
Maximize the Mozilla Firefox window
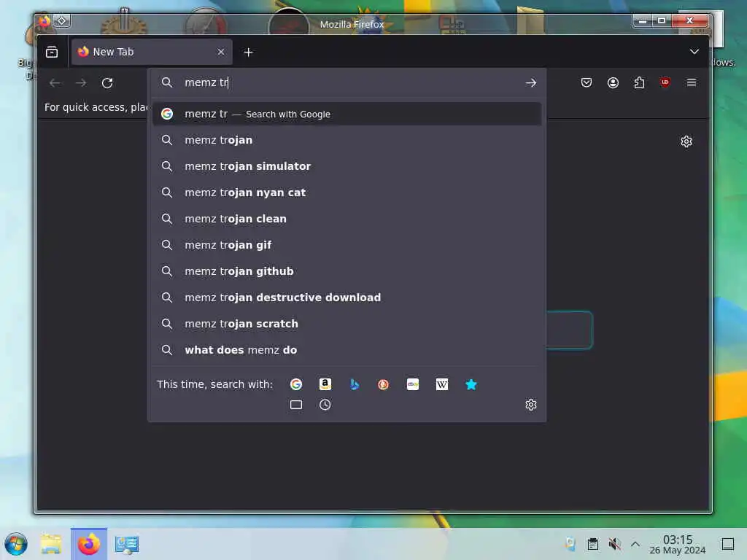[x=662, y=20]
